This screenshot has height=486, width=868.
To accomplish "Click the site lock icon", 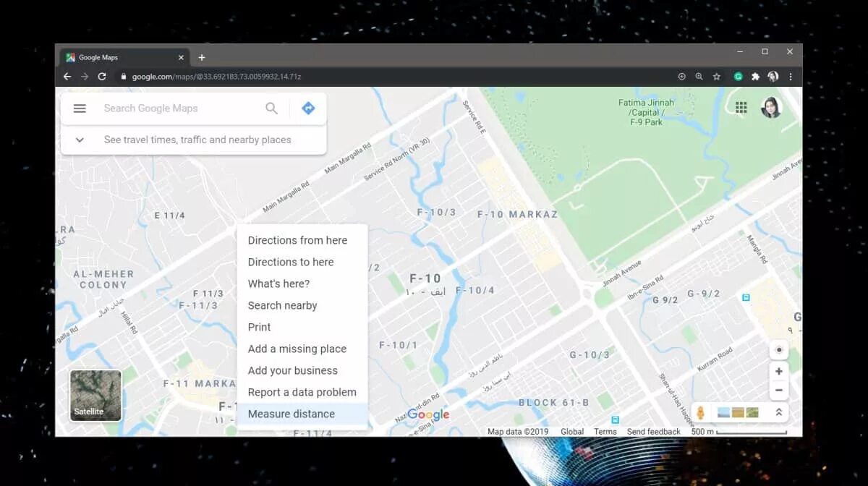I will [123, 77].
